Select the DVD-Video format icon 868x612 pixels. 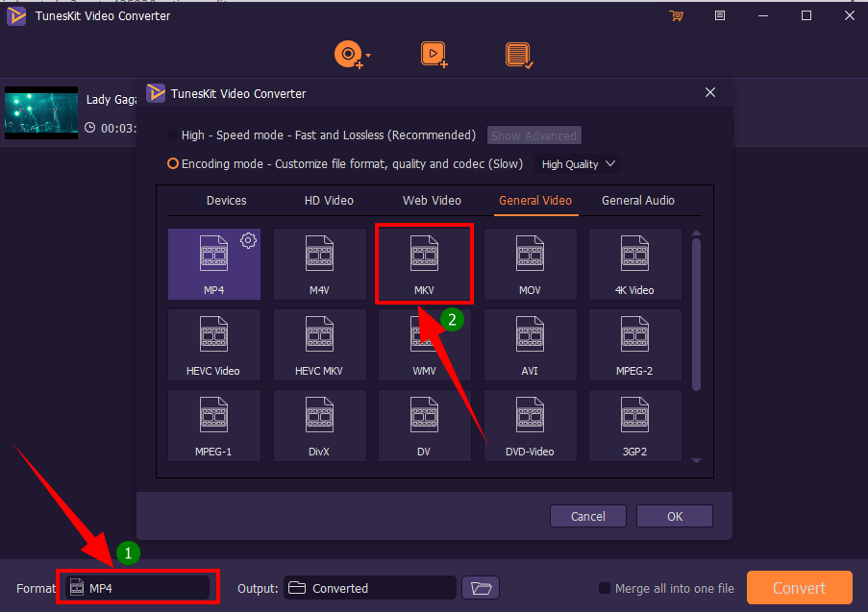point(530,425)
